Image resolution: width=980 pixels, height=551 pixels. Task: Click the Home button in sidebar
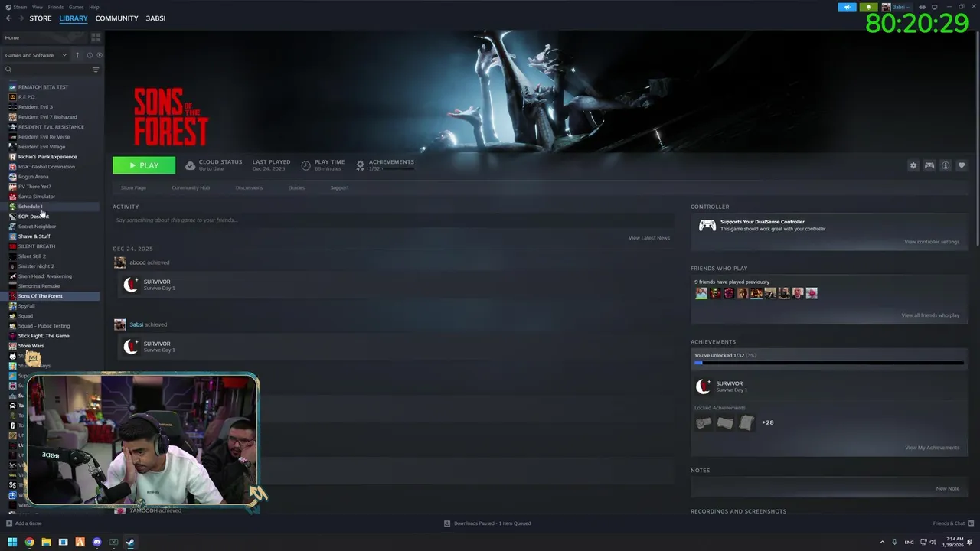click(x=46, y=37)
